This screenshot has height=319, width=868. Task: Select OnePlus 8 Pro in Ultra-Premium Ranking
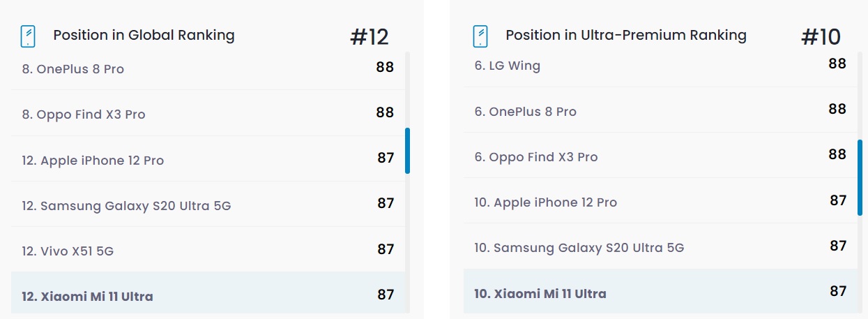click(x=660, y=110)
